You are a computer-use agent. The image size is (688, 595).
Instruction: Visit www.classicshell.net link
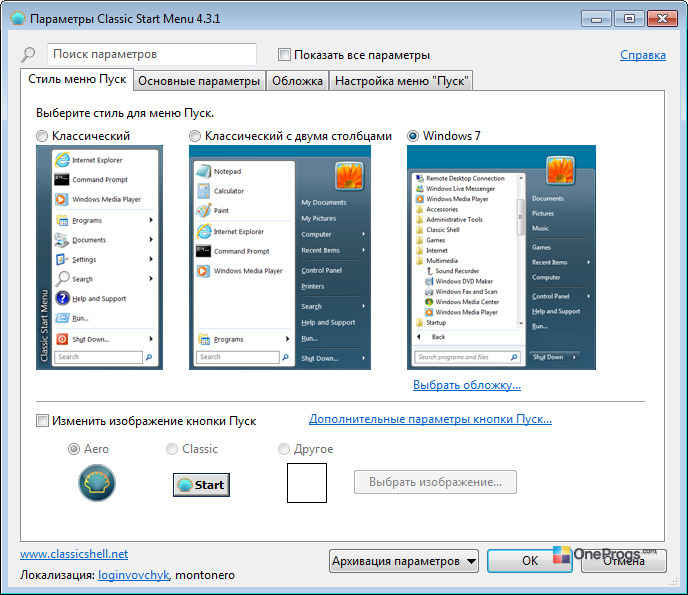pyautogui.click(x=74, y=554)
